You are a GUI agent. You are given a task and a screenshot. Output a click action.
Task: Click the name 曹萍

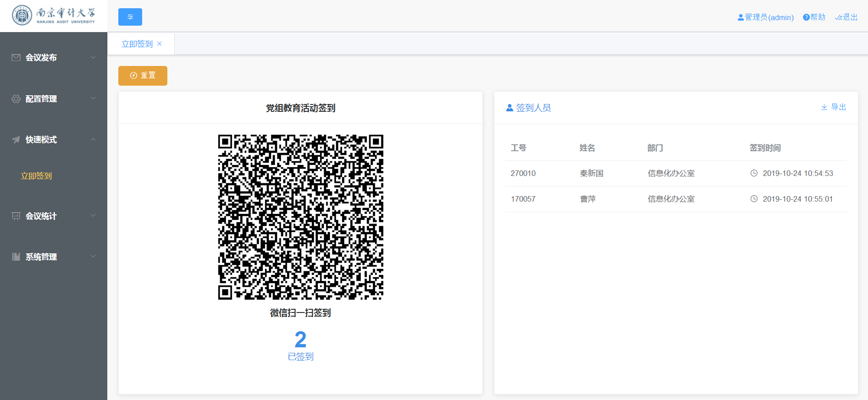tap(588, 199)
